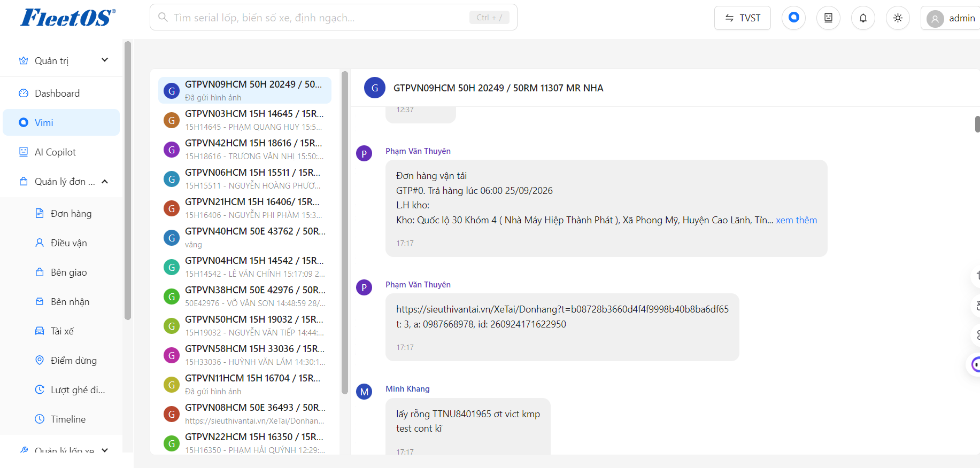Click the AI Copilot sidebar icon
This screenshot has height=468, width=980.
click(x=24, y=152)
